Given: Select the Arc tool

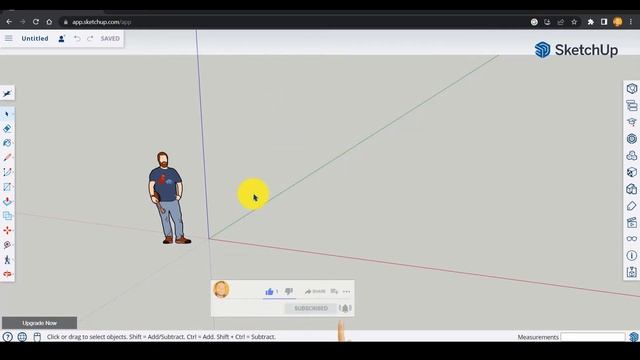Looking at the screenshot, I should point(7,172).
